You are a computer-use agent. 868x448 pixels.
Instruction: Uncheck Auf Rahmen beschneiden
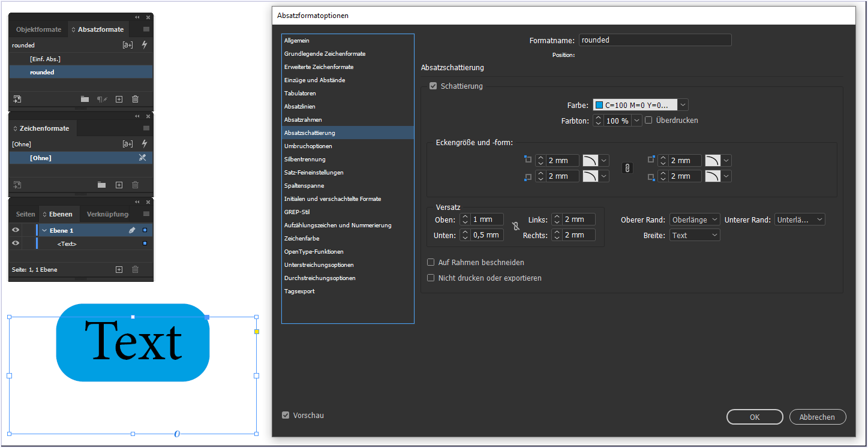tap(430, 262)
